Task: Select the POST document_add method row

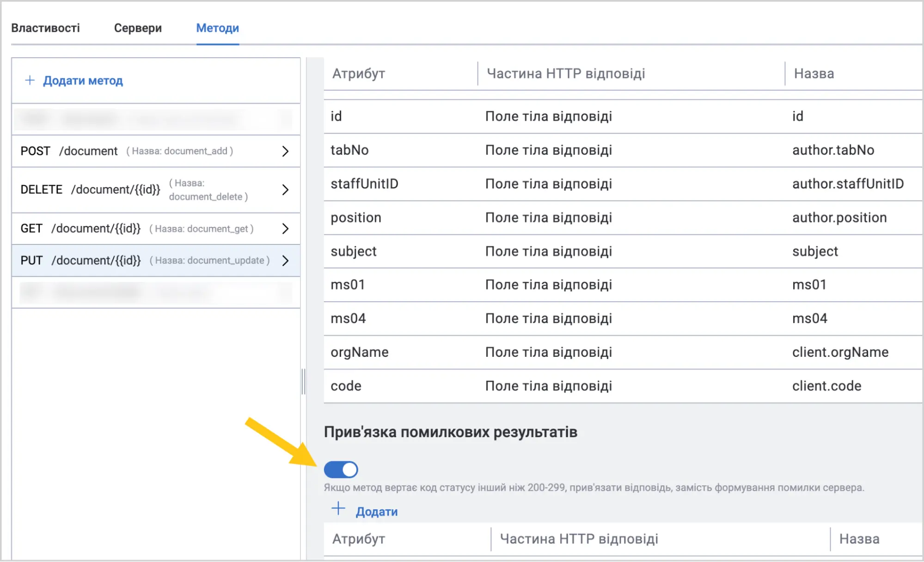Action: [156, 151]
